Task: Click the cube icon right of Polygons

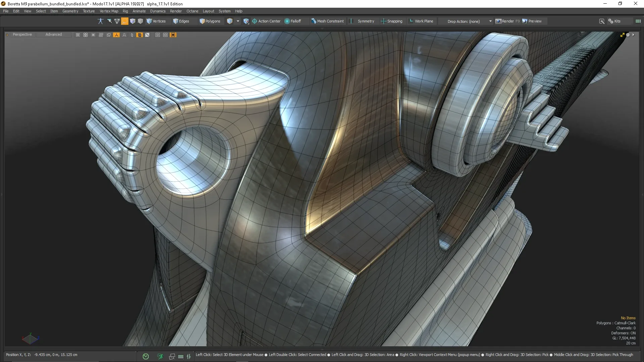Action: point(229,21)
